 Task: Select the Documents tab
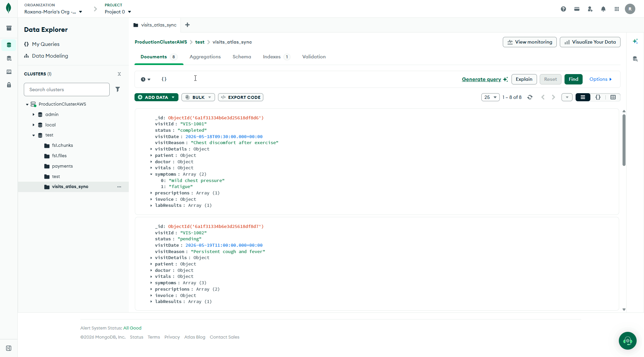[159, 57]
